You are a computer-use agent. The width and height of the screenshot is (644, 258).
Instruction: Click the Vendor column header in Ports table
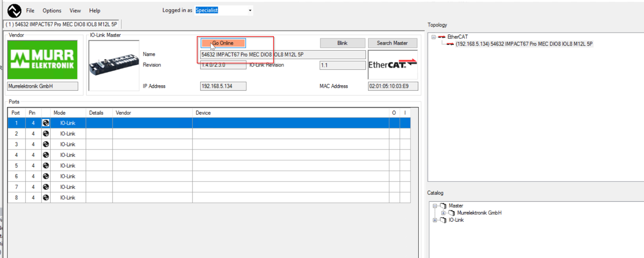coord(153,113)
